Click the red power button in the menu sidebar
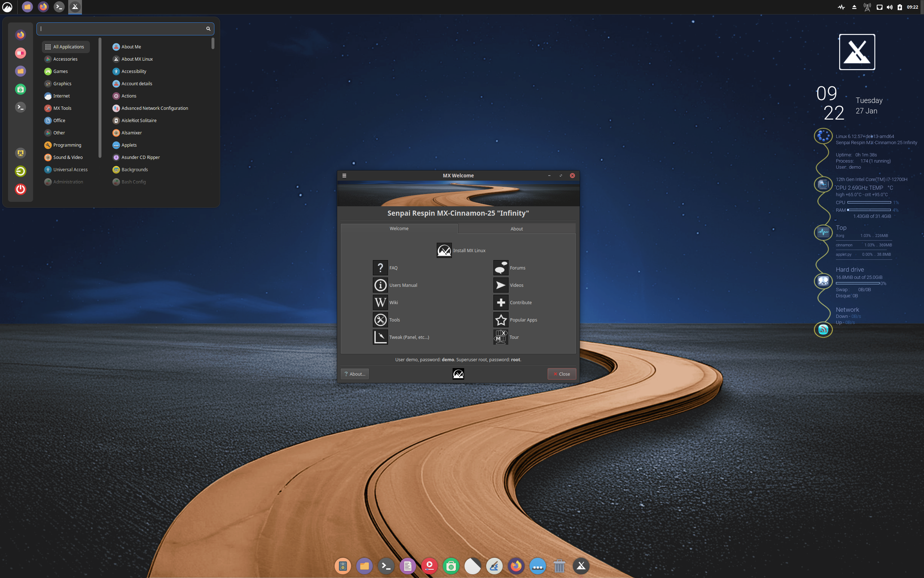The height and width of the screenshot is (578, 924). 21,189
